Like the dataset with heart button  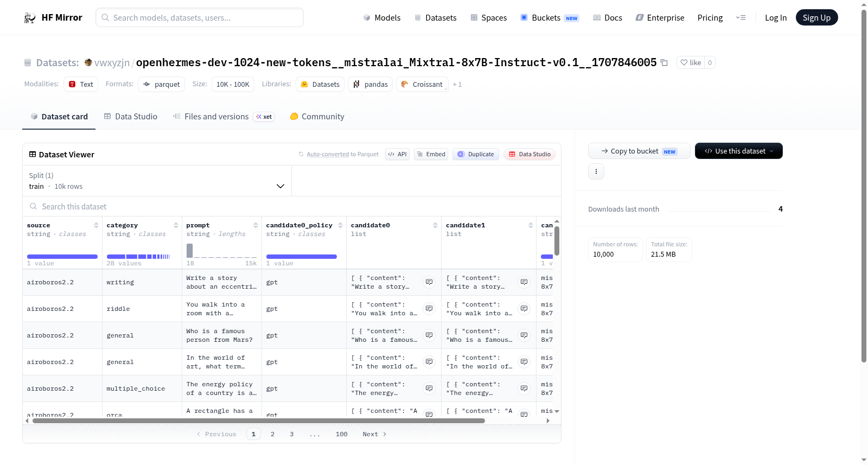[691, 62]
